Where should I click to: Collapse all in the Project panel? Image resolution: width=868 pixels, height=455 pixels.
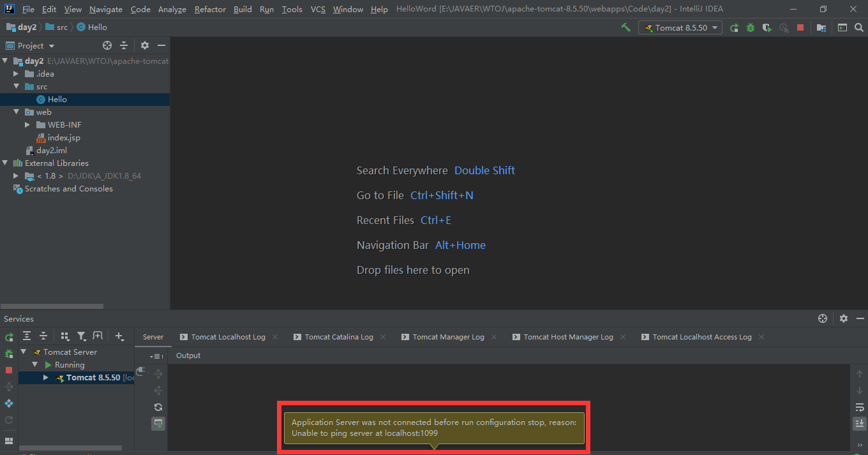[124, 46]
